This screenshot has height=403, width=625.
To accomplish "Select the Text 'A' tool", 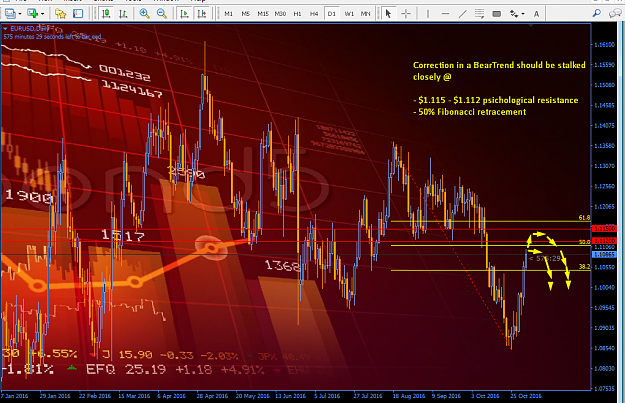I will 537,14.
